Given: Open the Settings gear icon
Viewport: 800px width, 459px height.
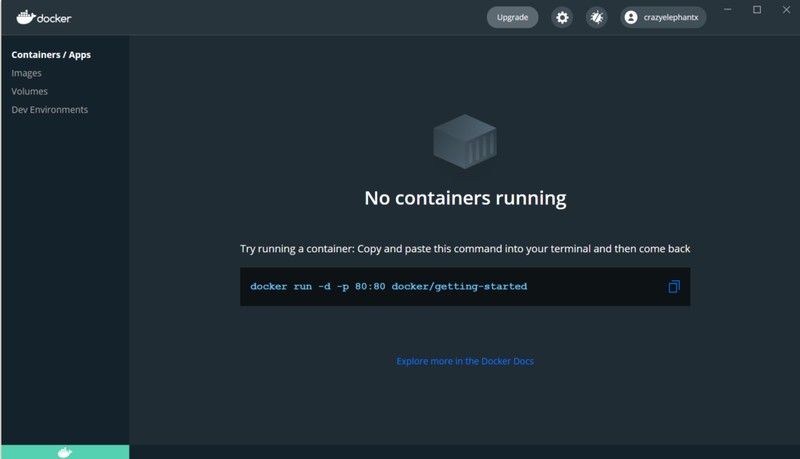Looking at the screenshot, I should [562, 17].
